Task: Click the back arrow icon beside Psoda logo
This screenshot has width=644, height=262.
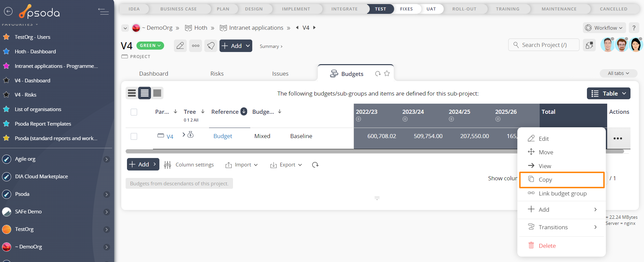Action: [x=8, y=11]
